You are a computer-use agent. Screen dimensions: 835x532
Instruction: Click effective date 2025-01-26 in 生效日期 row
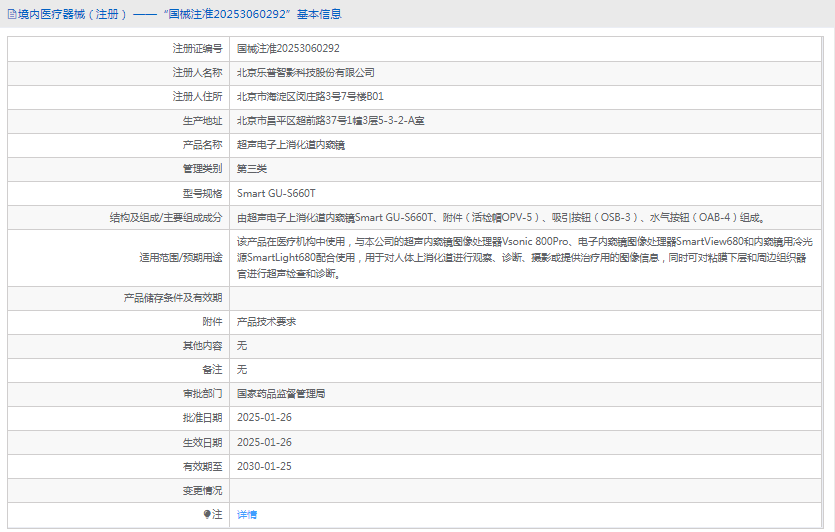pyautogui.click(x=264, y=443)
